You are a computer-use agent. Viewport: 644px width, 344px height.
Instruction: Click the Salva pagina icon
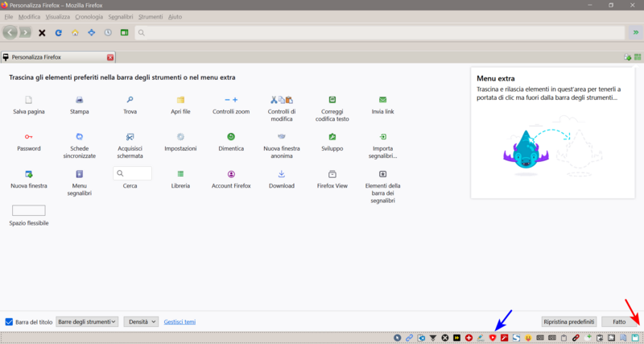(x=28, y=99)
